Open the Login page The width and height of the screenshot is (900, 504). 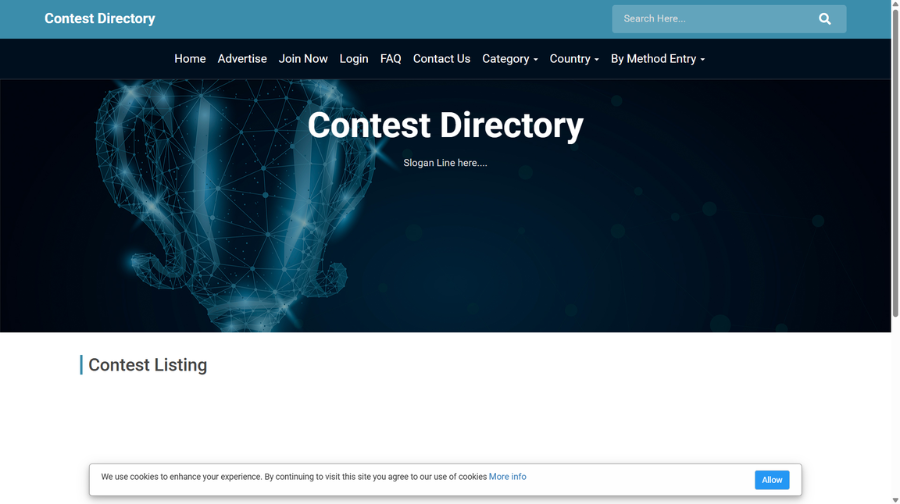354,59
